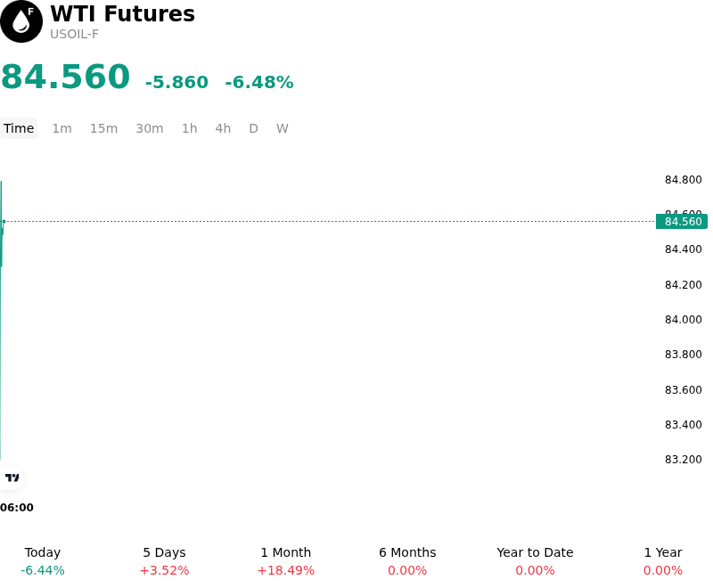Click the WTI Futures title link

[x=122, y=13]
